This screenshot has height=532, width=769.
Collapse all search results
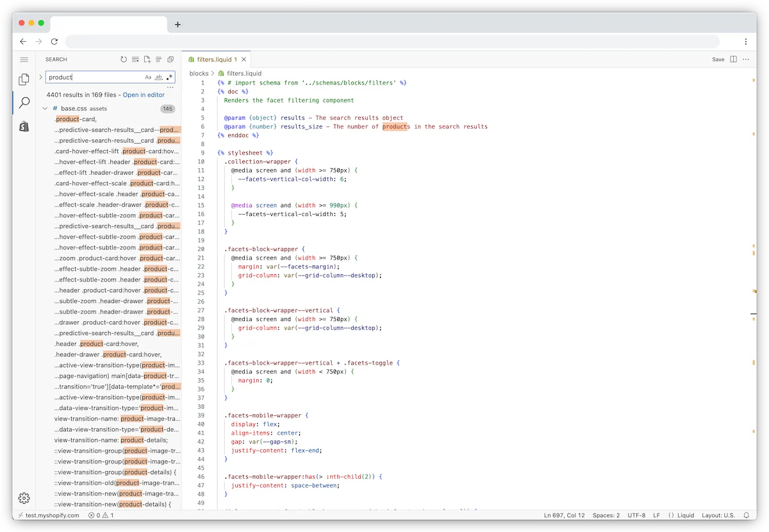click(x=170, y=60)
